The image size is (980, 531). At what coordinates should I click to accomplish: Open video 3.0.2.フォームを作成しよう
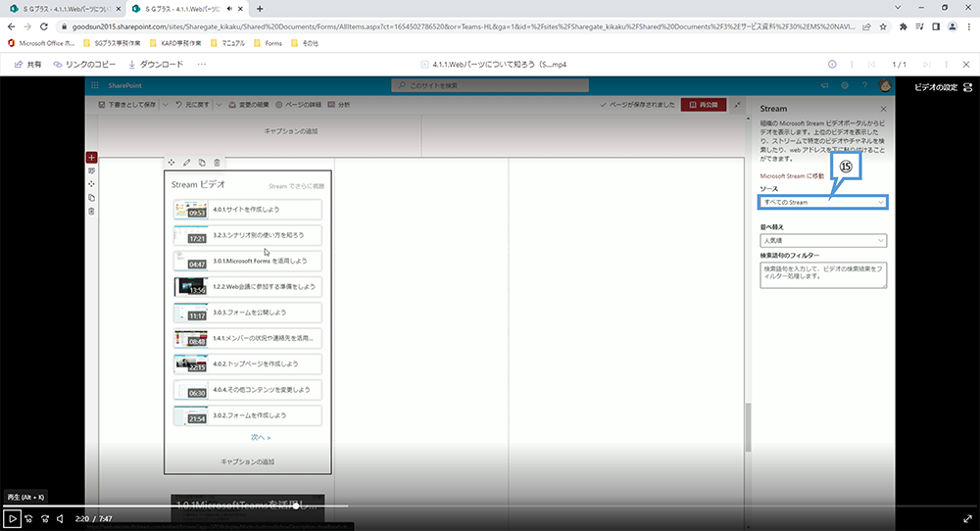(248, 415)
